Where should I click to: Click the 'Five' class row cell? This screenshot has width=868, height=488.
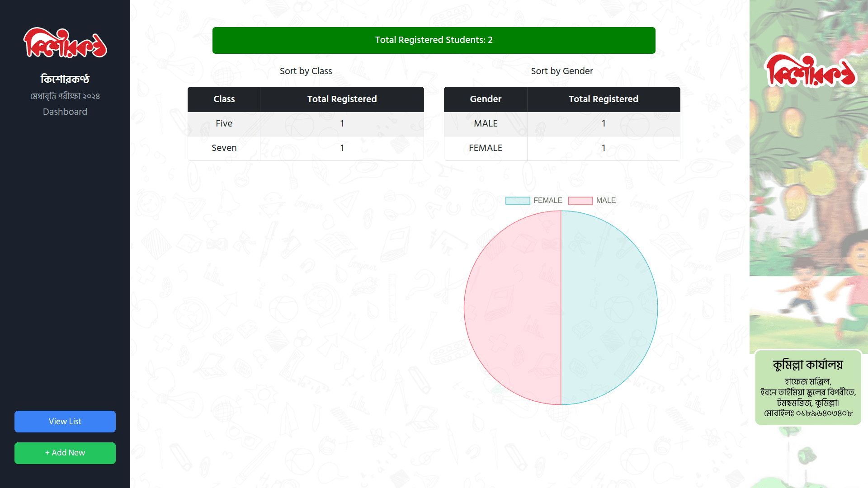[224, 124]
